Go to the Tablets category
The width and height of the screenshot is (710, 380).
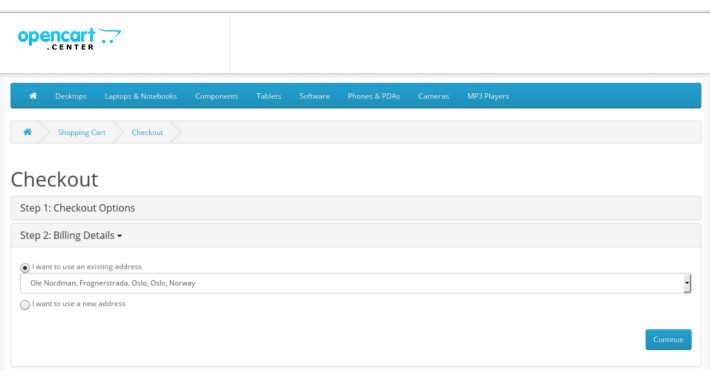tap(269, 96)
